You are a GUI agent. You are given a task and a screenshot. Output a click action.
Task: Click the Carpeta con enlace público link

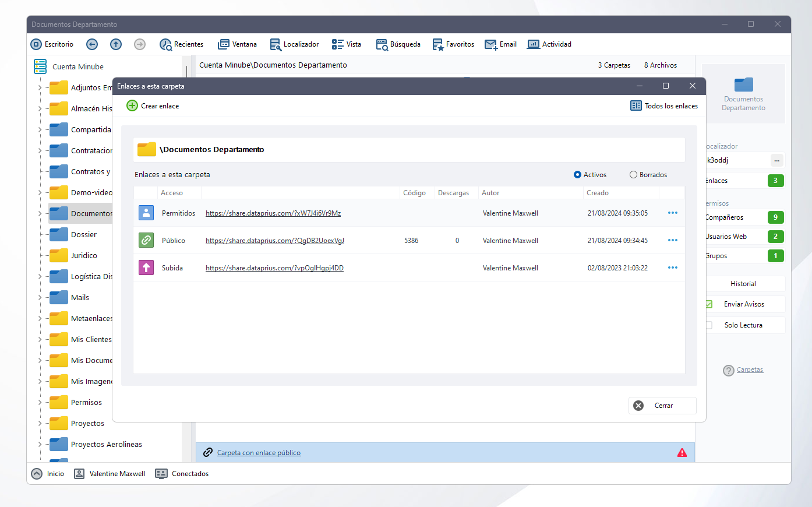(259, 453)
